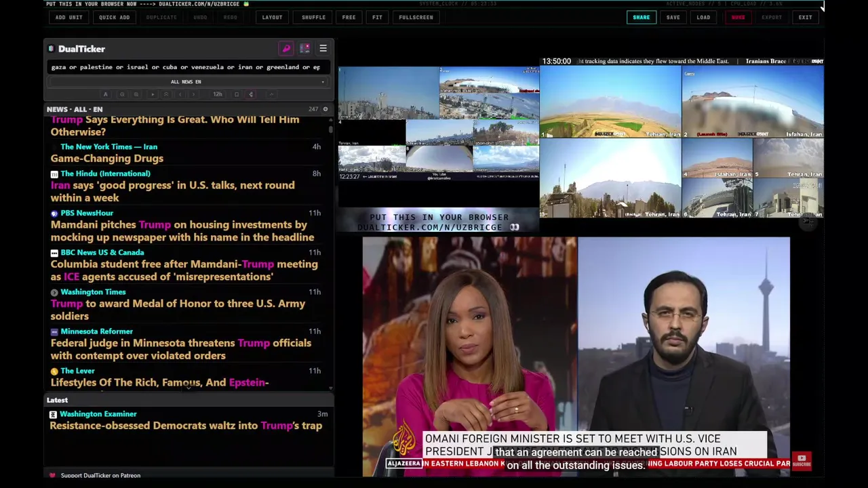Switch to FIT layout mode
The width and height of the screenshot is (868, 488).
click(377, 18)
